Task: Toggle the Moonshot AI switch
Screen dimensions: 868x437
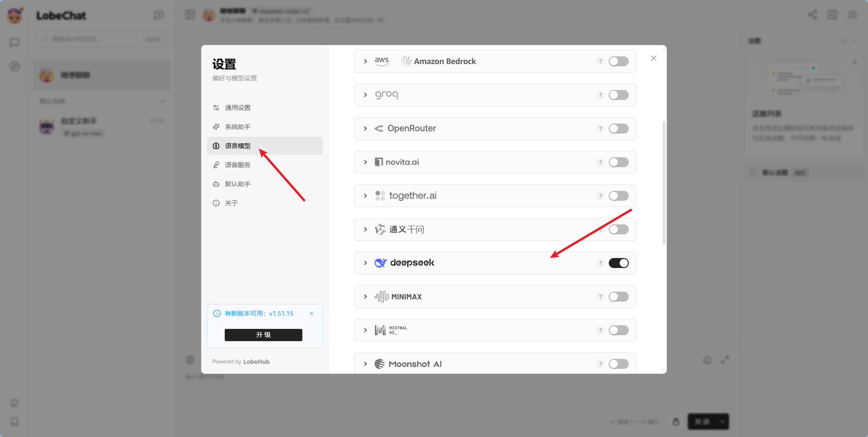Action: pyautogui.click(x=618, y=364)
